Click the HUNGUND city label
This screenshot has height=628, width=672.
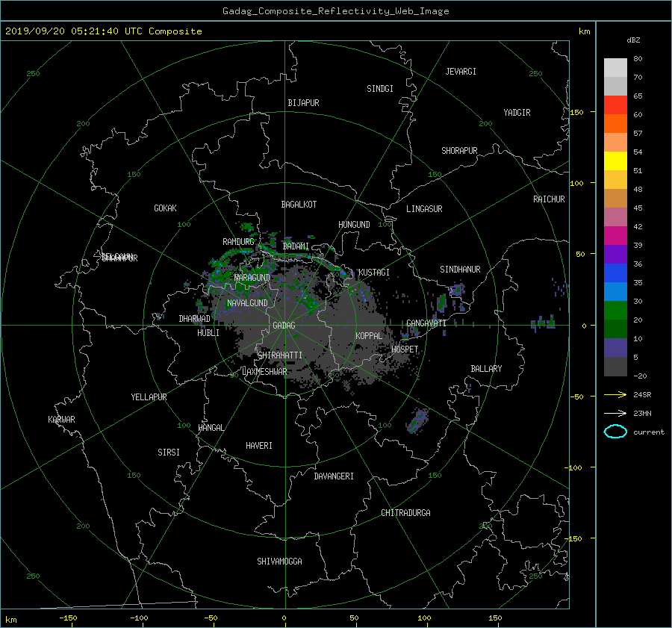(354, 225)
